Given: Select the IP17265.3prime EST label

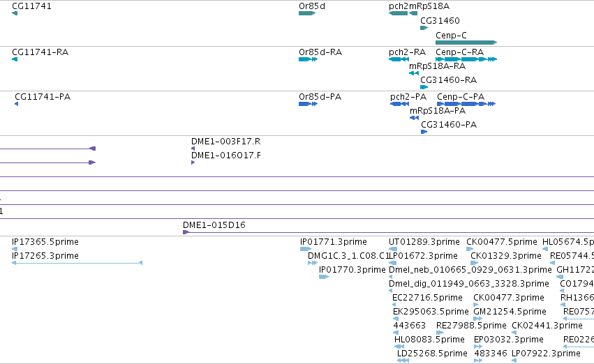Looking at the screenshot, I should [x=45, y=256].
